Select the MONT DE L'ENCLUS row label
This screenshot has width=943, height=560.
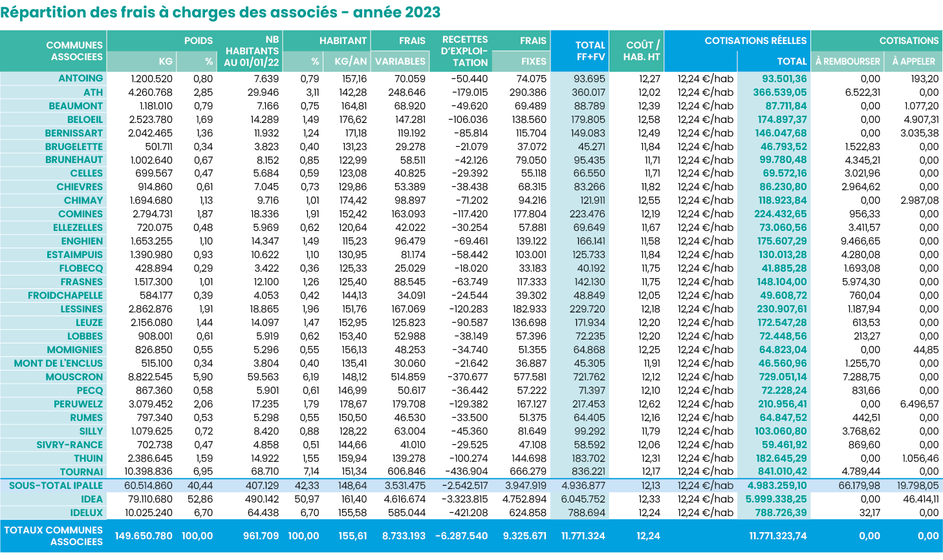(58, 363)
